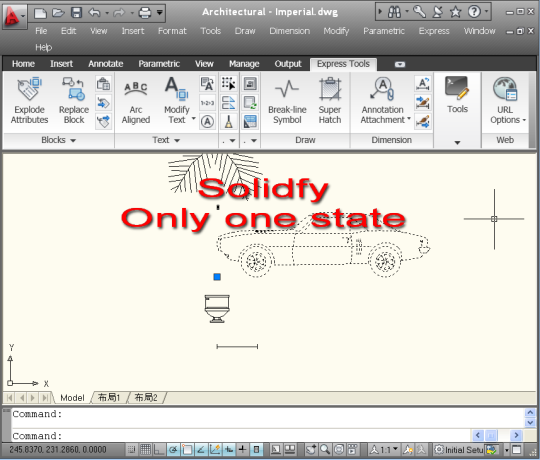Toggle Quick Properties in status bar
Image resolution: width=540 pixels, height=460 pixels.
click(256, 449)
